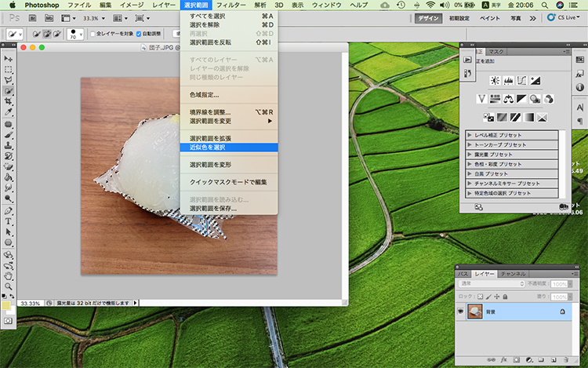The height and width of the screenshot is (368, 588).
Task: Launch Adobe Bridge from the application bar
Action: pos(33,18)
